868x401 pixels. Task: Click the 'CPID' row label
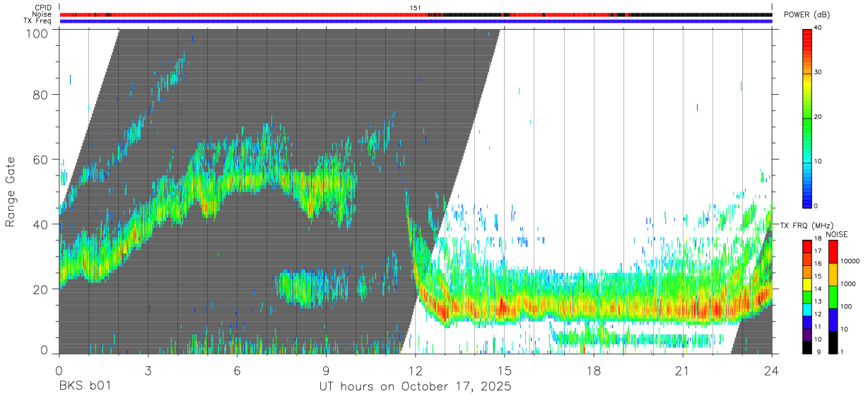[43, 8]
